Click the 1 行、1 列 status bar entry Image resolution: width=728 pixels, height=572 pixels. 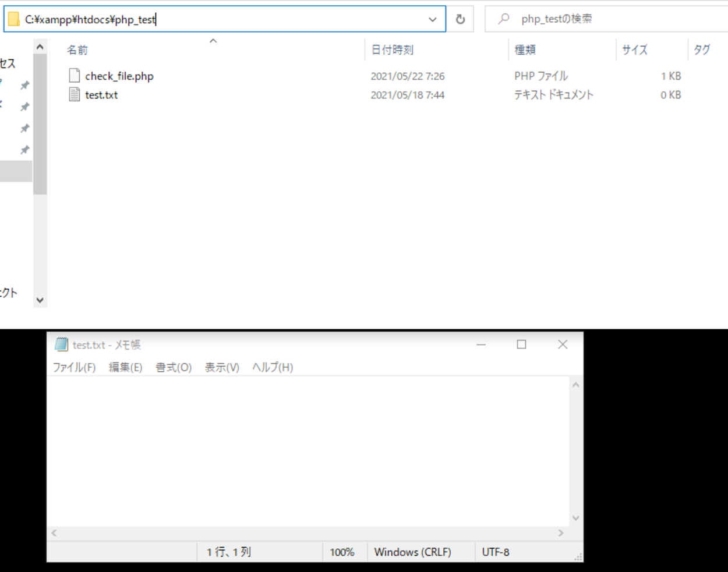point(229,552)
